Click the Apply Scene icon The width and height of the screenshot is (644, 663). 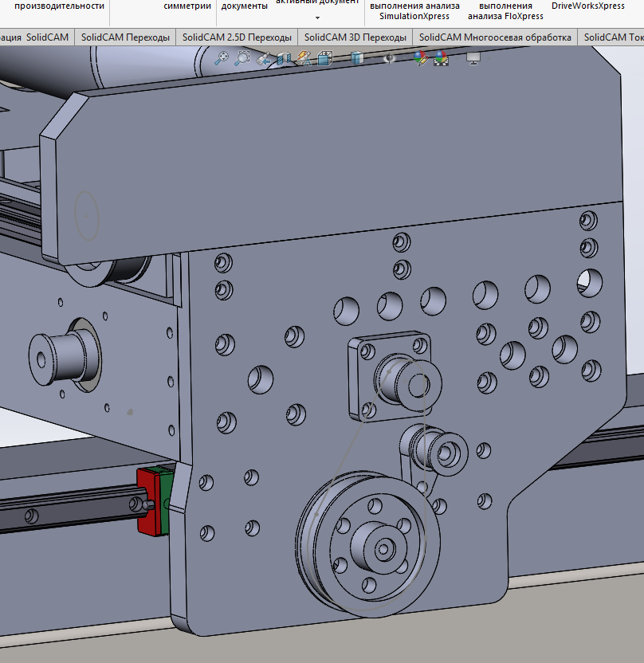point(441,58)
